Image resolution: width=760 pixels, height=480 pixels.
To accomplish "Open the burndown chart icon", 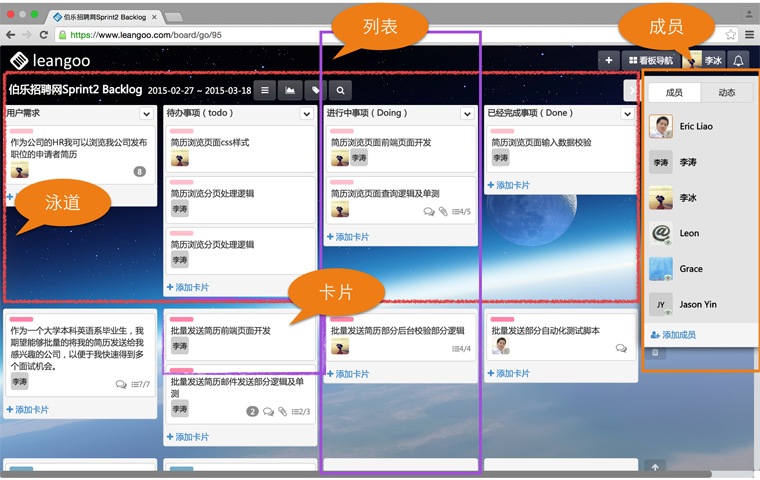I will (x=290, y=90).
